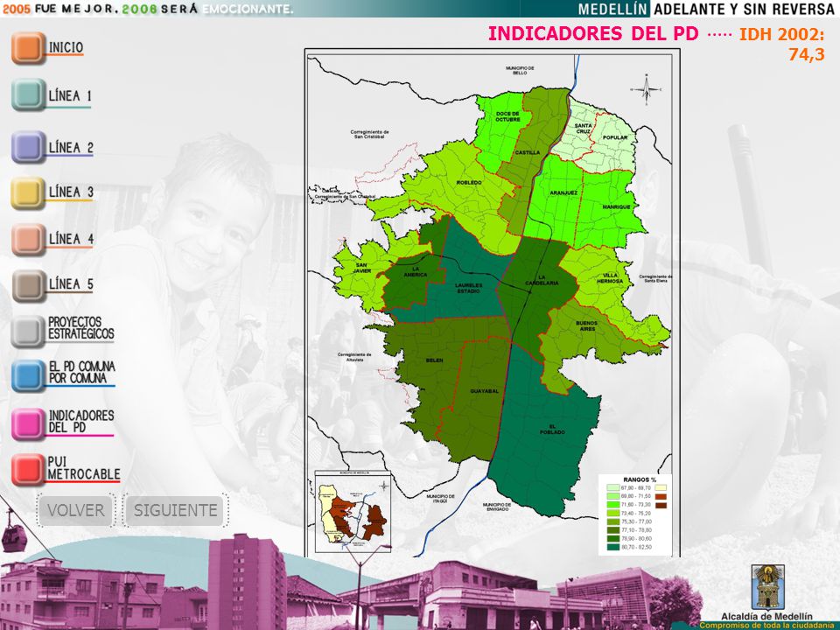Click the GUAYABAL label on map

pyautogui.click(x=484, y=391)
